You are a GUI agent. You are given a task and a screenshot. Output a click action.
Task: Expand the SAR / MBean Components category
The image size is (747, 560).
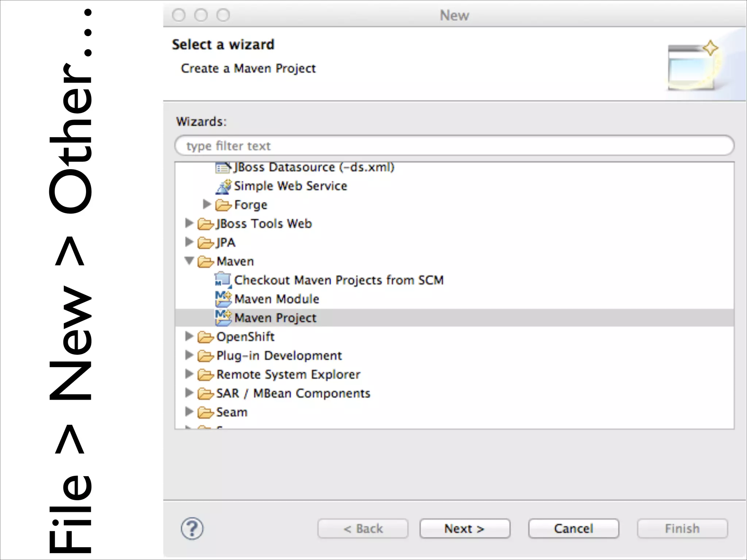(x=189, y=393)
